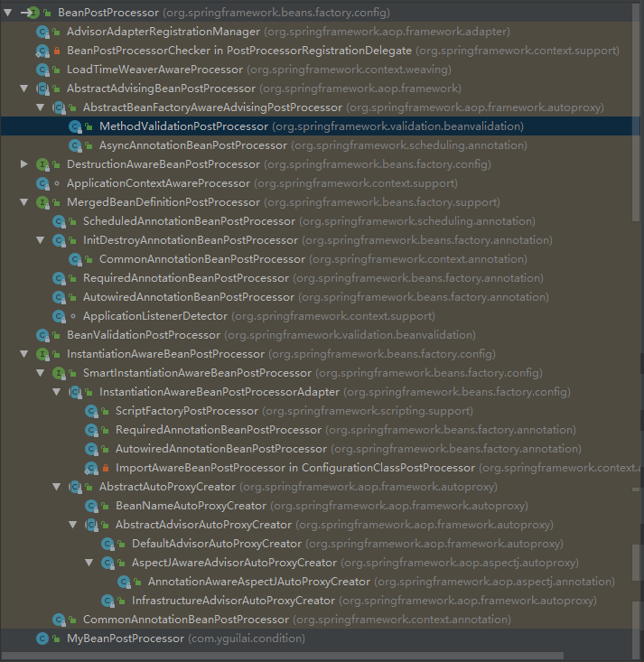Screen dimensions: 644x662
Task: Select BeanNameAutoProxyCreator text label
Action: pyautogui.click(x=191, y=506)
